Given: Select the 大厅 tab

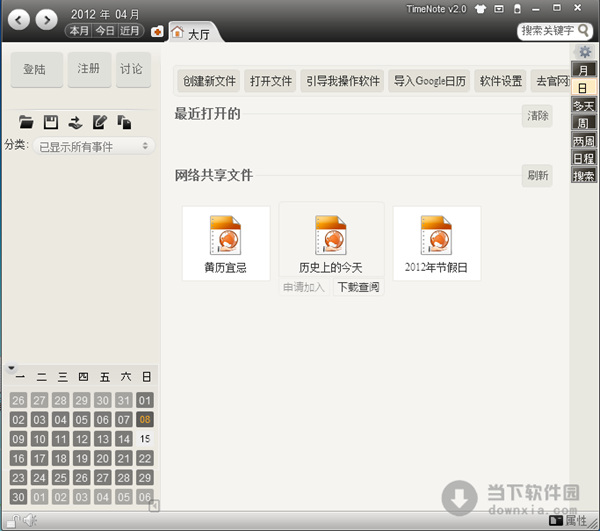Looking at the screenshot, I should point(192,33).
